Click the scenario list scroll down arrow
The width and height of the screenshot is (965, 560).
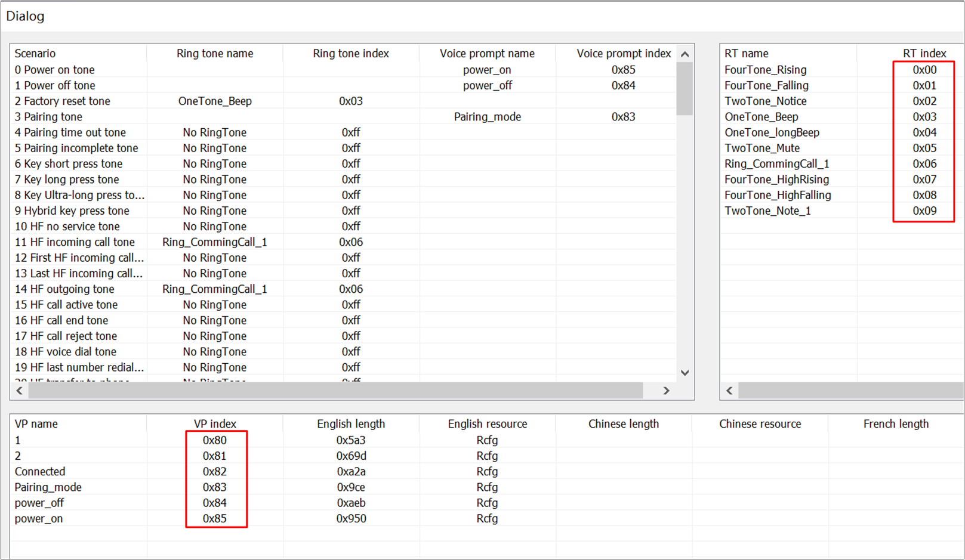pos(685,373)
